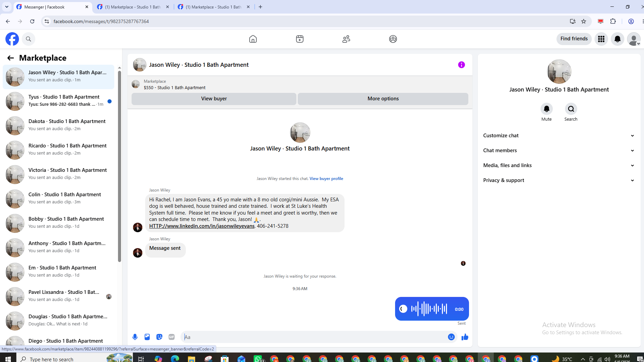
Task: Open the Chrome extensions puzzle icon
Action: point(613,21)
